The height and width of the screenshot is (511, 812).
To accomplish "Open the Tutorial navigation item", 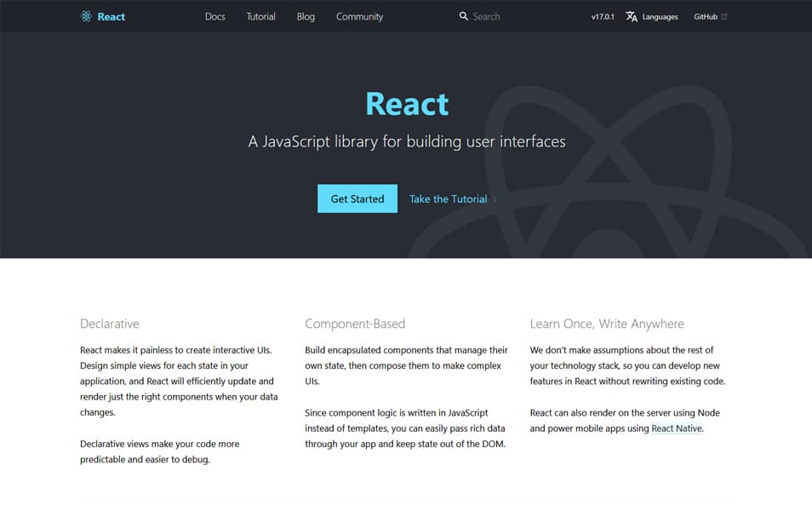I will tap(261, 16).
